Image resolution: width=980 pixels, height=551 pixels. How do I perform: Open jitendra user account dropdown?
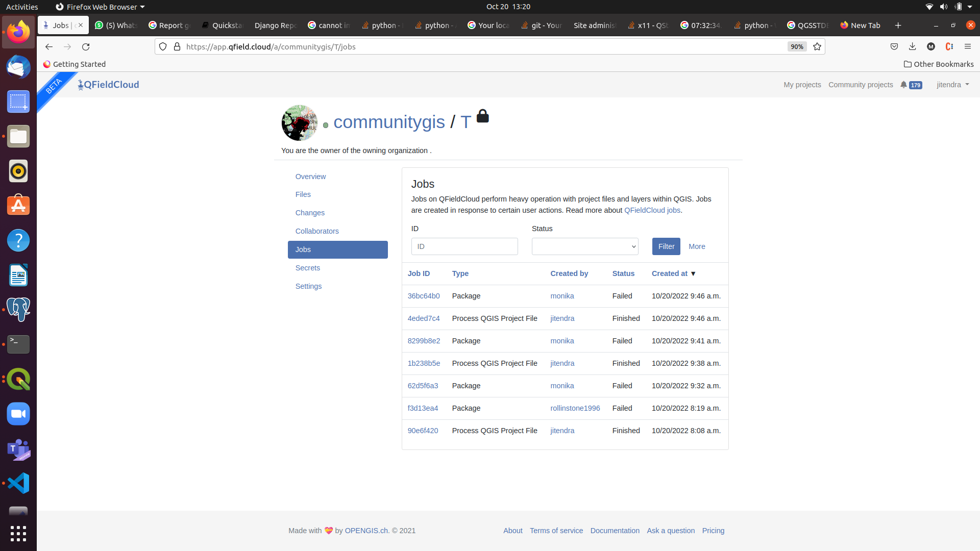click(952, 85)
